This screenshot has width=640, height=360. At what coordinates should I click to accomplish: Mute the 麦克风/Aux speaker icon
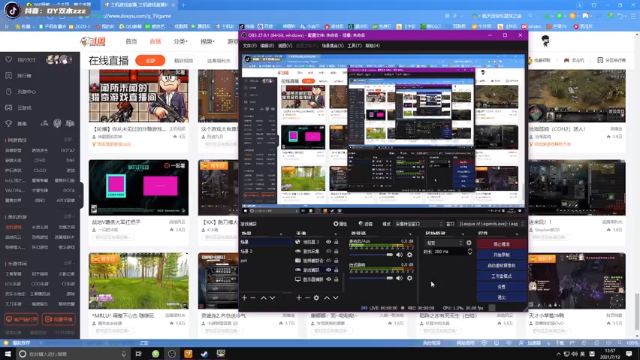click(399, 255)
